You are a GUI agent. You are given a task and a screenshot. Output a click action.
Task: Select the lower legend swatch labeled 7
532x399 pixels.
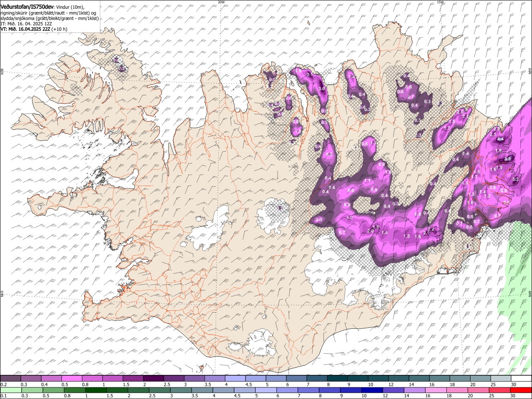pyautogui.click(x=308, y=390)
